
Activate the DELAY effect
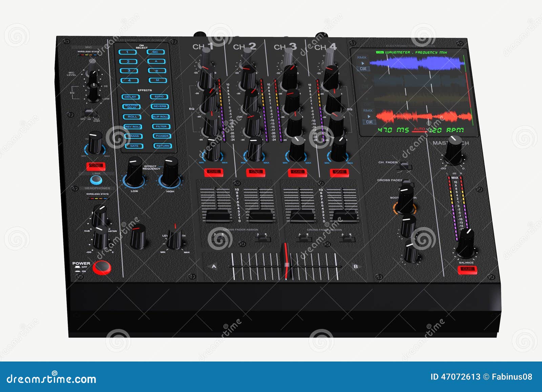[130, 97]
